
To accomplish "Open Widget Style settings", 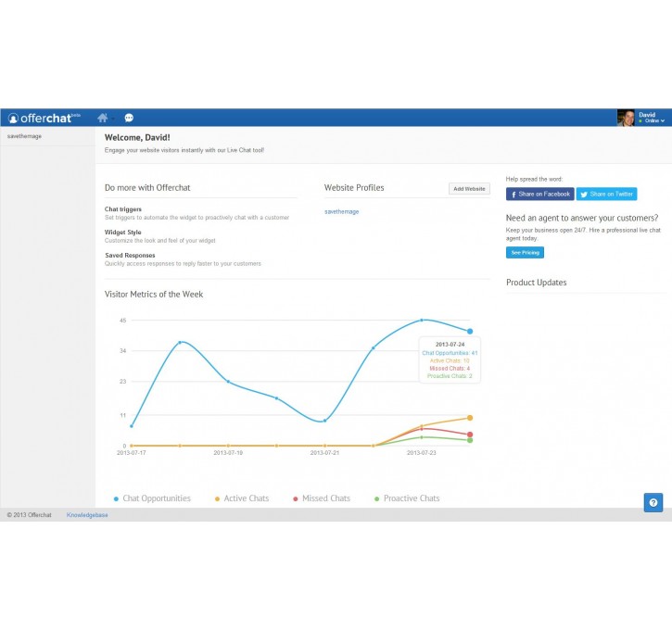I will tap(123, 233).
